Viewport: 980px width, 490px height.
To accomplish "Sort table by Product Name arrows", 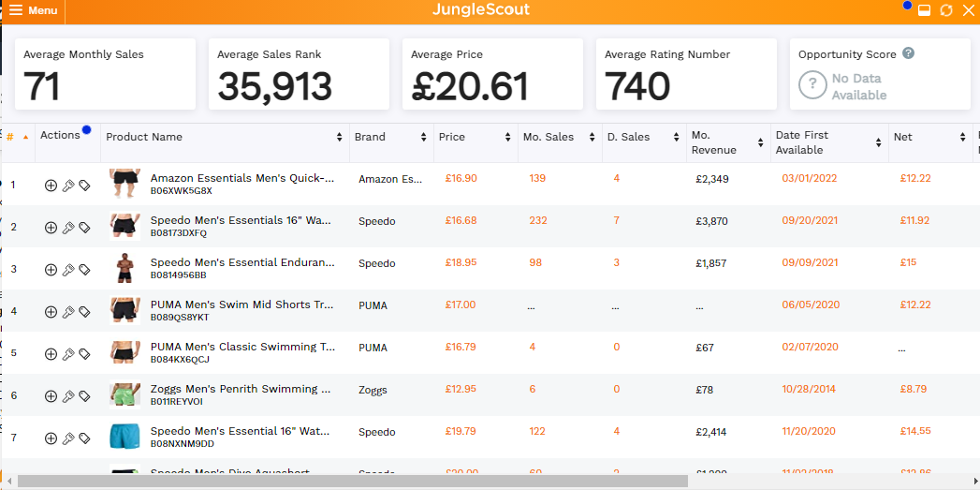I will point(340,137).
